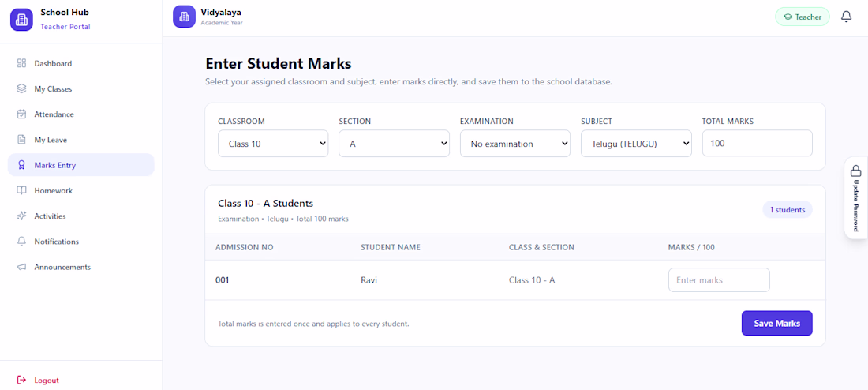Click the Vidyalaya school building icon
This screenshot has height=390, width=868.
[184, 17]
